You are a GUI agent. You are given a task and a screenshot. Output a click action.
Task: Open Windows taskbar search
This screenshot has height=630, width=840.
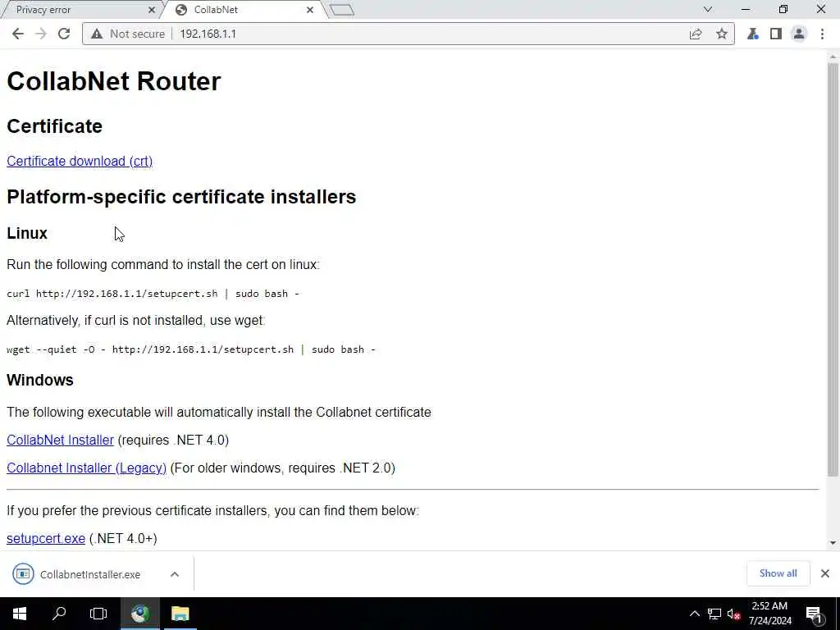point(59,614)
